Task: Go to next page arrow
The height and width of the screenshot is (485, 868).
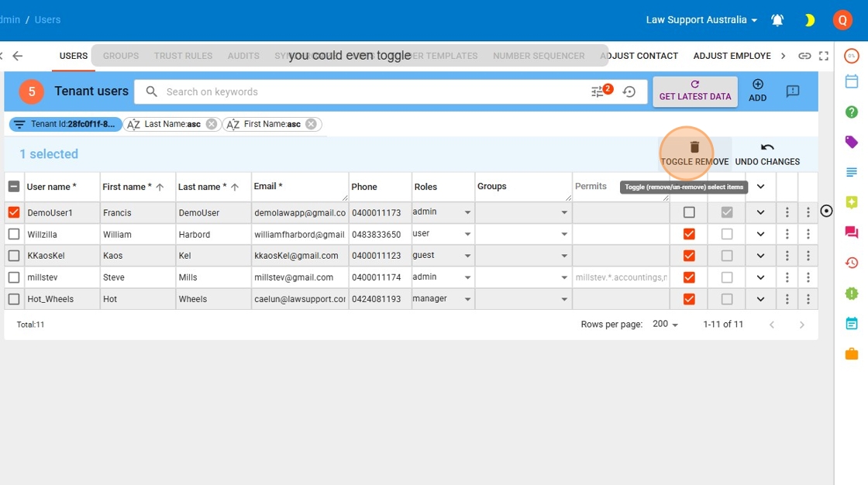Action: [801, 325]
